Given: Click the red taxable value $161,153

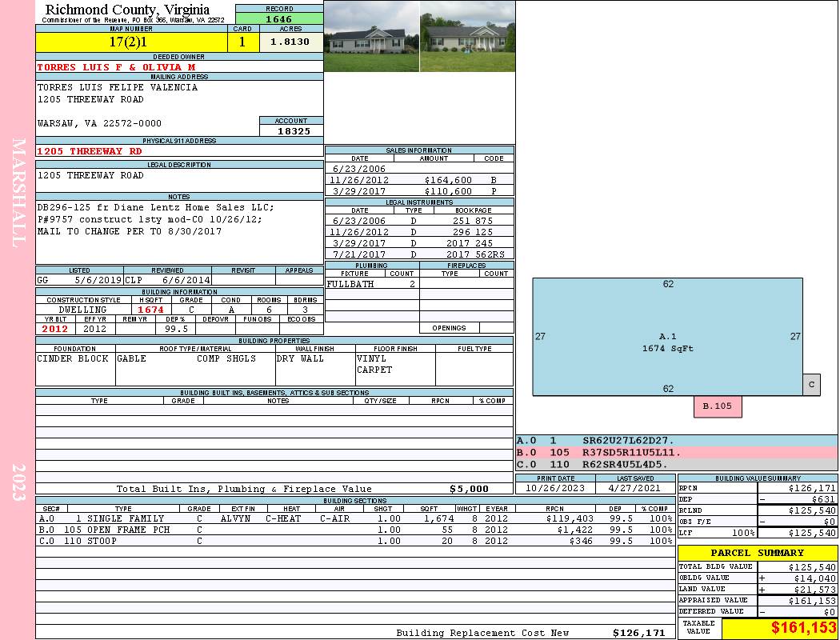Looking at the screenshot, I should (x=779, y=628).
